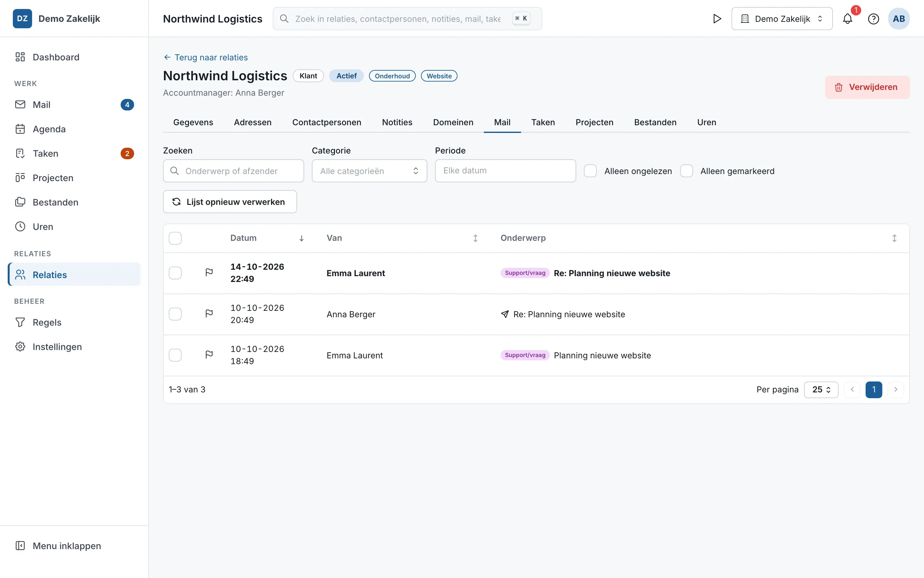Image resolution: width=924 pixels, height=578 pixels.
Task: Switch to the Projecten tab
Action: coord(595,122)
